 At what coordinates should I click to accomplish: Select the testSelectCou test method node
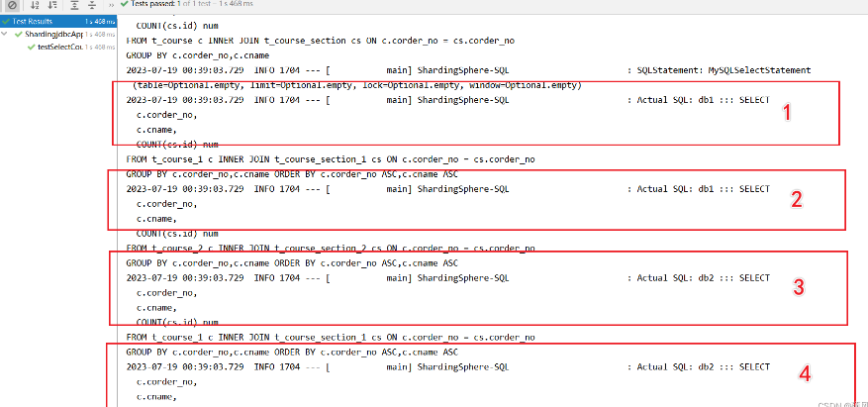coord(59,48)
